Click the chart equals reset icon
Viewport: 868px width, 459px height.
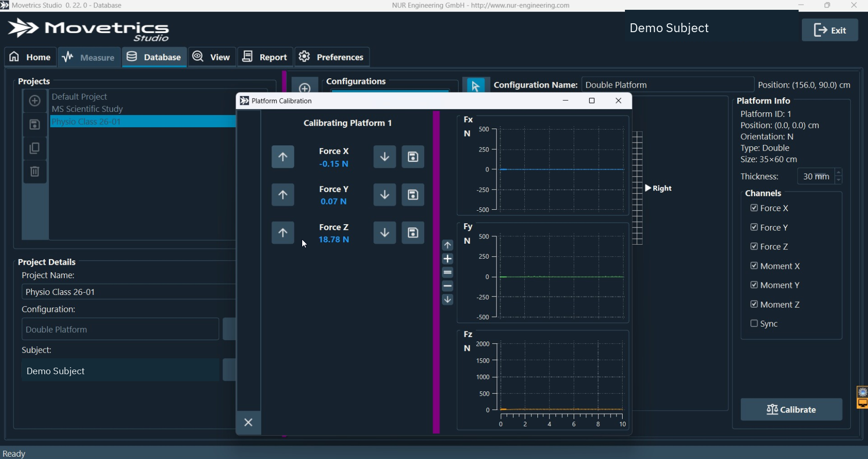(448, 273)
